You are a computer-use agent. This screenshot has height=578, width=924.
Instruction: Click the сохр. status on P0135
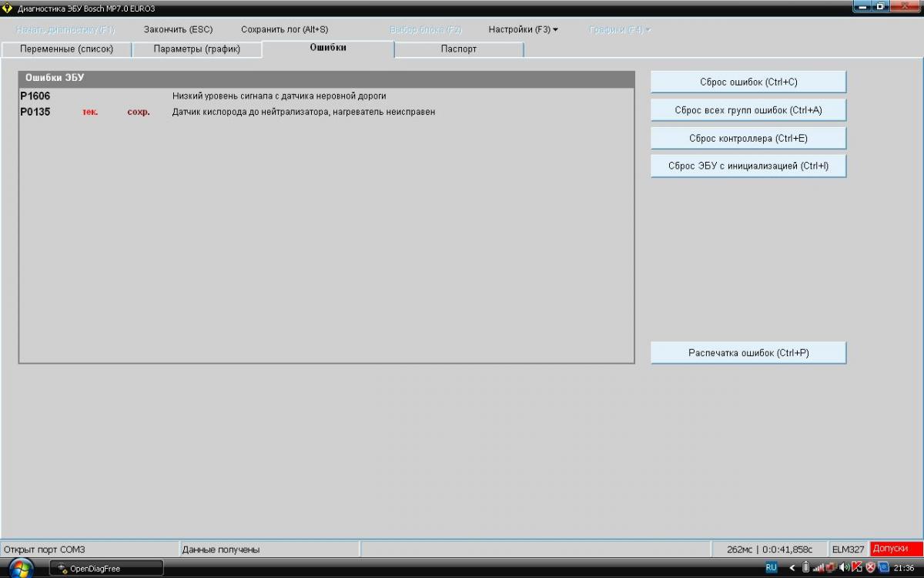coord(139,112)
